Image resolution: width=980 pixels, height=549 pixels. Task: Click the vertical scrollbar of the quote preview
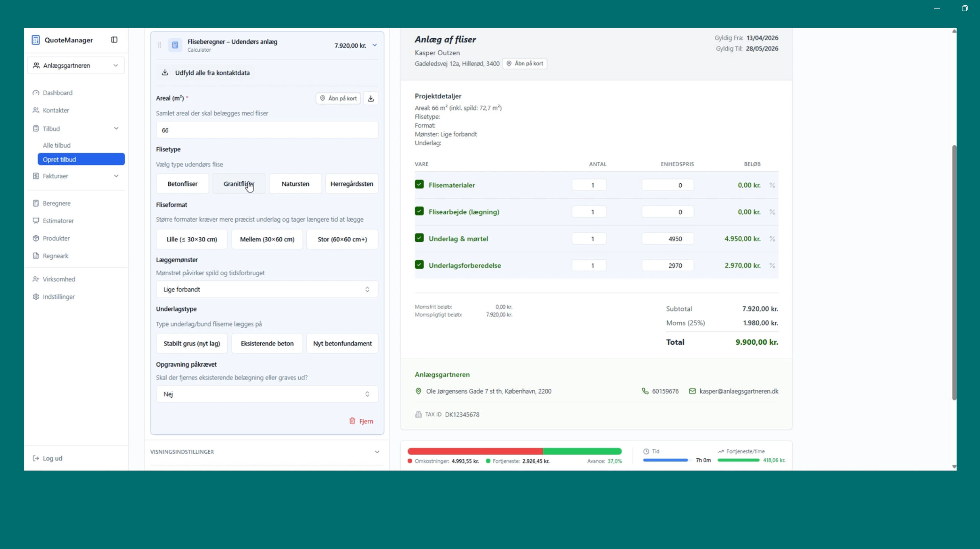954,272
